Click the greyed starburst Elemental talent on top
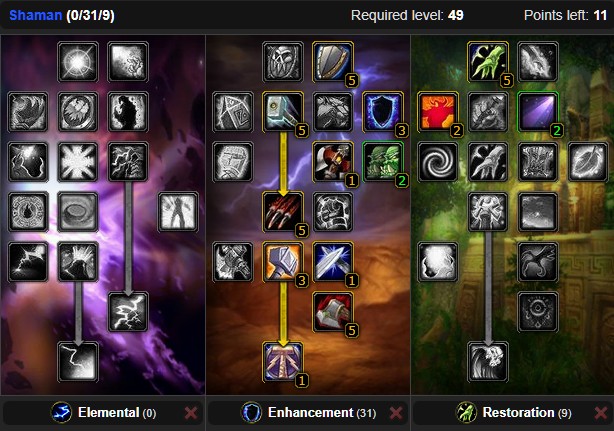Screen dimensions: 614x431 pyautogui.click(x=78, y=62)
